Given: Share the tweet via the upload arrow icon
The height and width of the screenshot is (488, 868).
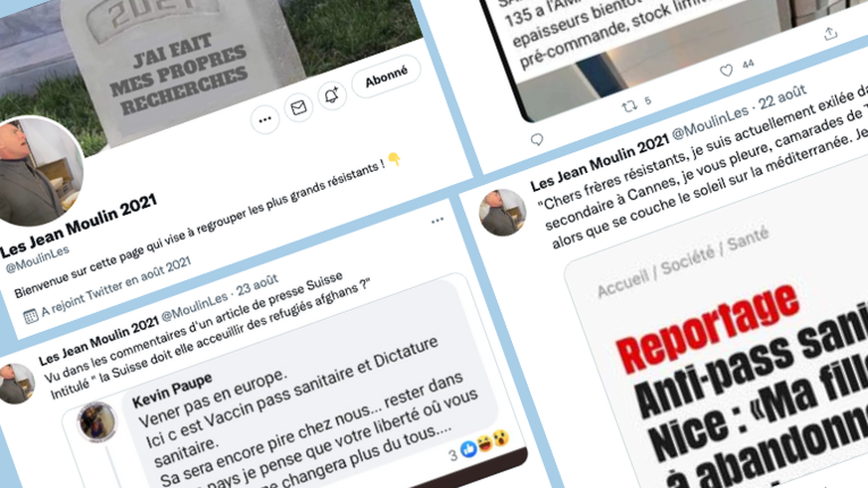Looking at the screenshot, I should pyautogui.click(x=830, y=34).
